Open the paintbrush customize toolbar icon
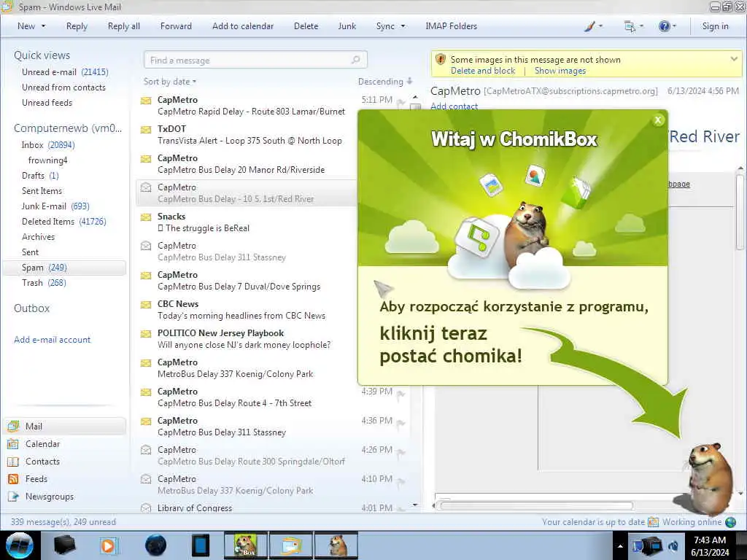The width and height of the screenshot is (747, 560). pyautogui.click(x=589, y=26)
